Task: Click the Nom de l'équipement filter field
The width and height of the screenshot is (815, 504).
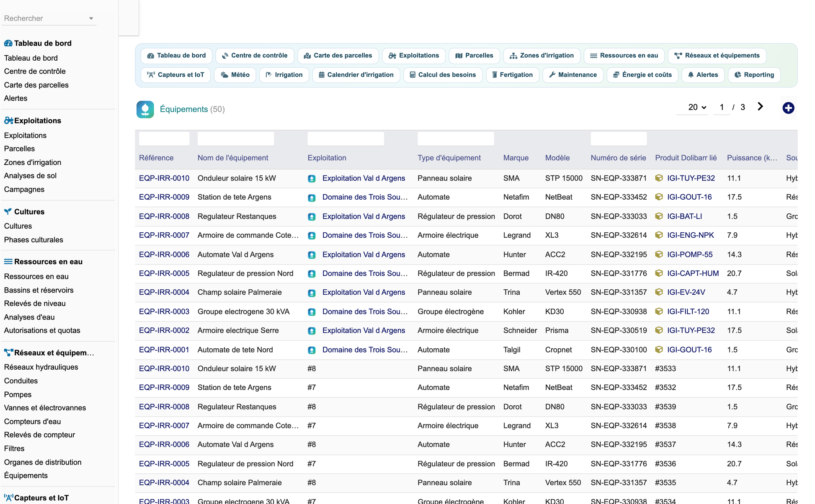Action: [236, 139]
